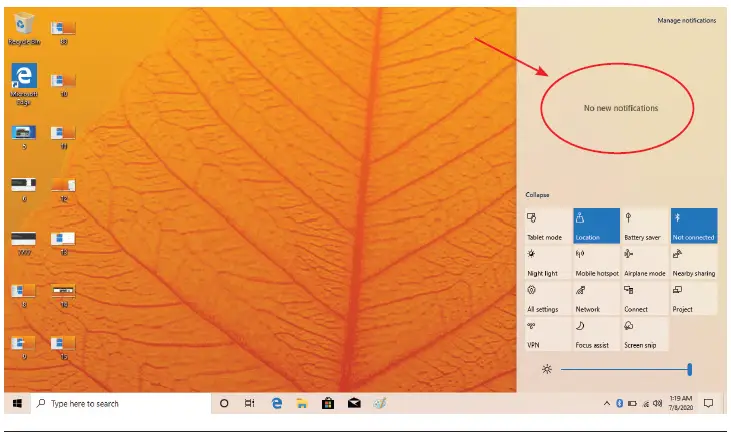The height and width of the screenshot is (434, 731).
Task: Click the Action Center notification icon
Action: tap(708, 403)
